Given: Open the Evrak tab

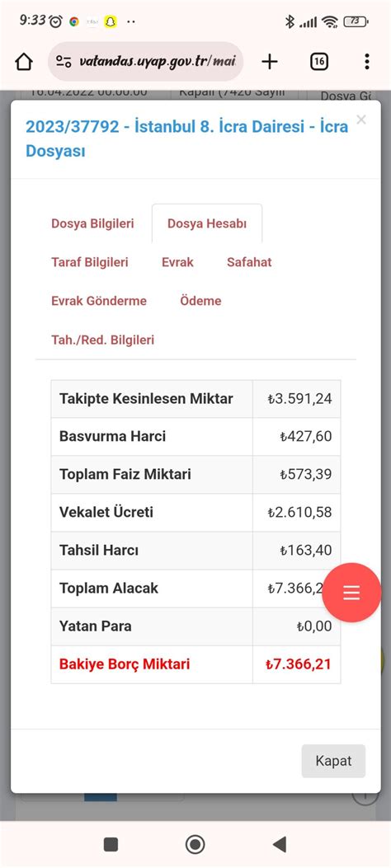Looking at the screenshot, I should [178, 262].
